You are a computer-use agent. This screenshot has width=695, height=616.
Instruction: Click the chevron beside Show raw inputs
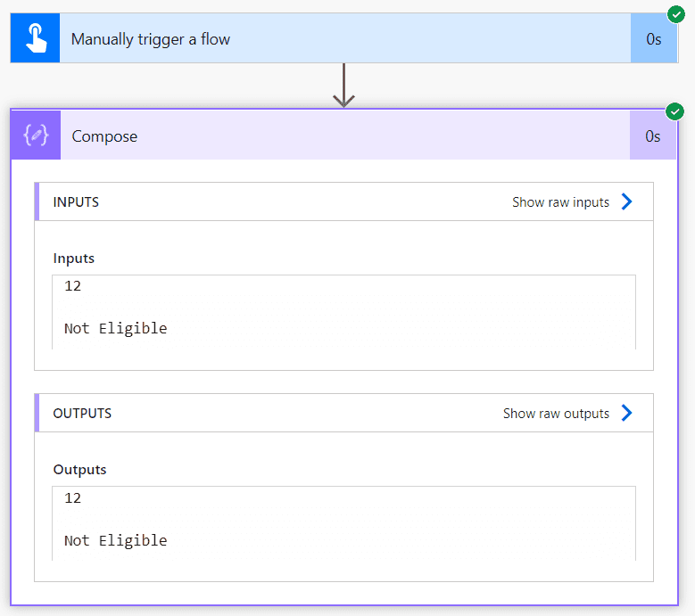pyautogui.click(x=626, y=201)
